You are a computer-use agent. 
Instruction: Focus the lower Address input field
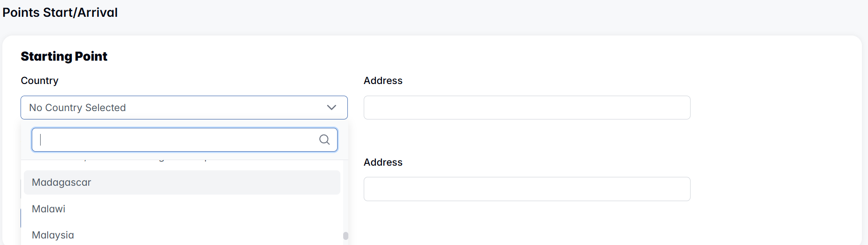tap(527, 189)
